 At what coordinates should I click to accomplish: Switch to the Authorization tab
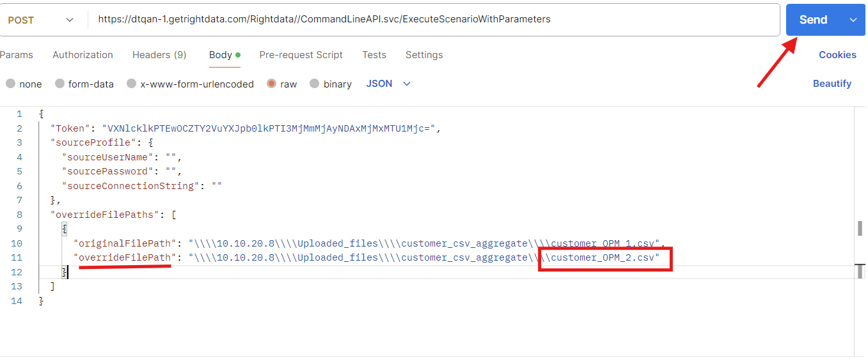83,55
